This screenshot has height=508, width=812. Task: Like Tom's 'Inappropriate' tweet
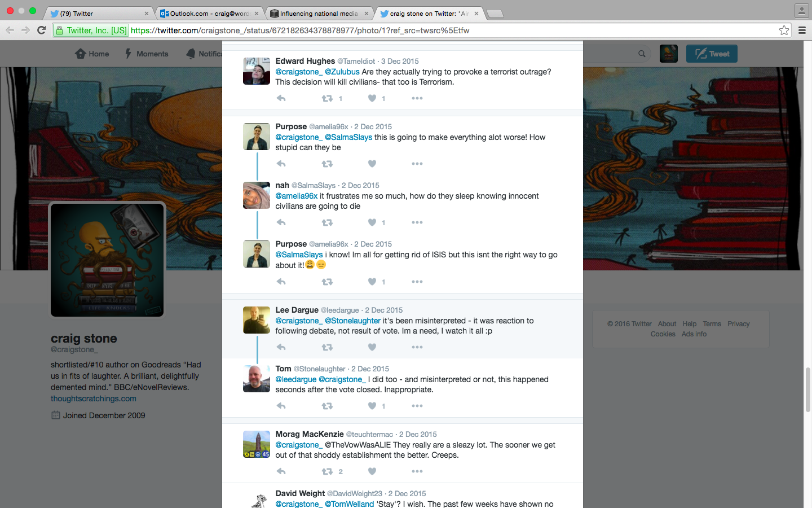[x=372, y=406]
